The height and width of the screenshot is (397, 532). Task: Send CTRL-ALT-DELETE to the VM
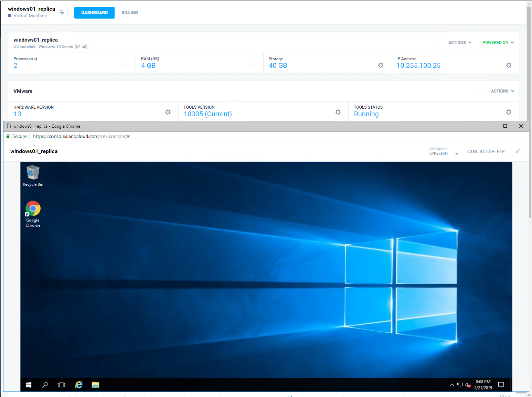click(486, 152)
